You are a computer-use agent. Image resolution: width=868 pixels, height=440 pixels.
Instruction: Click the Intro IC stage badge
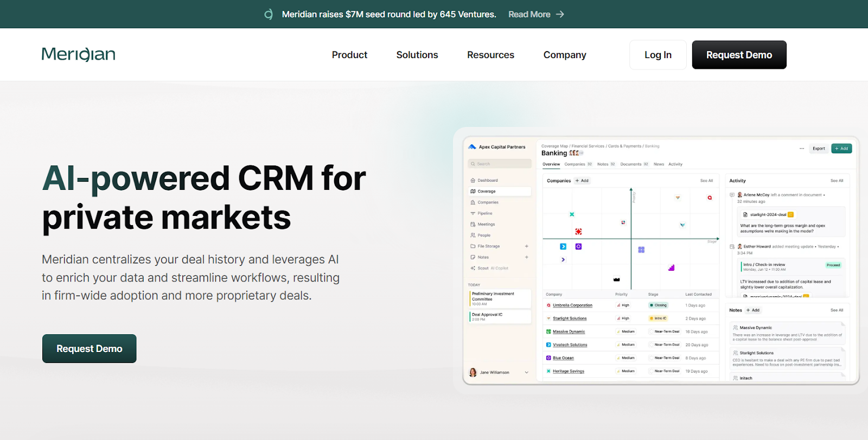[659, 318]
